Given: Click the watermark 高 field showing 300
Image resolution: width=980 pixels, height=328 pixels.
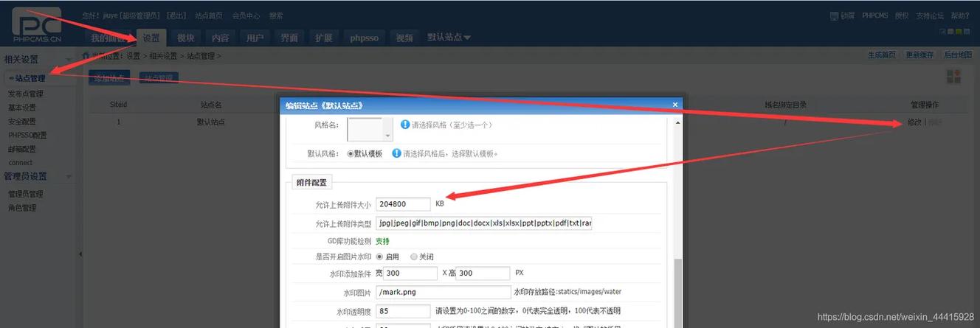Looking at the screenshot, I should 483,273.
